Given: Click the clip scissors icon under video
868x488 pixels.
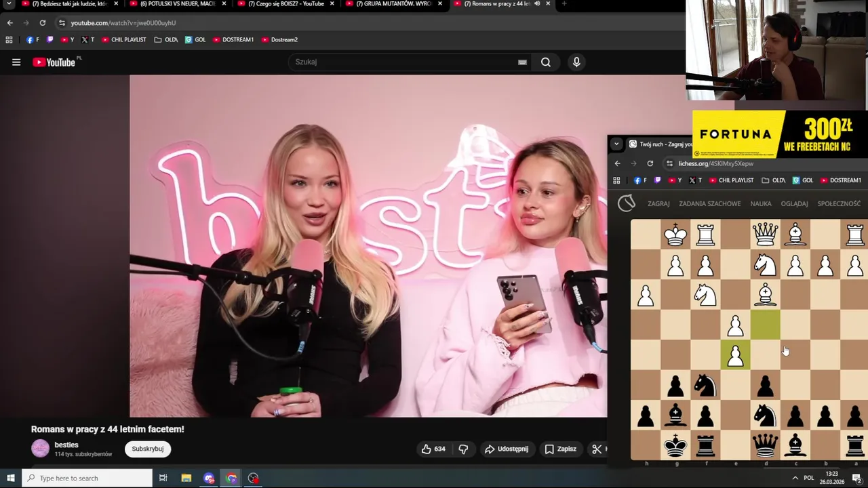Looking at the screenshot, I should (597, 449).
